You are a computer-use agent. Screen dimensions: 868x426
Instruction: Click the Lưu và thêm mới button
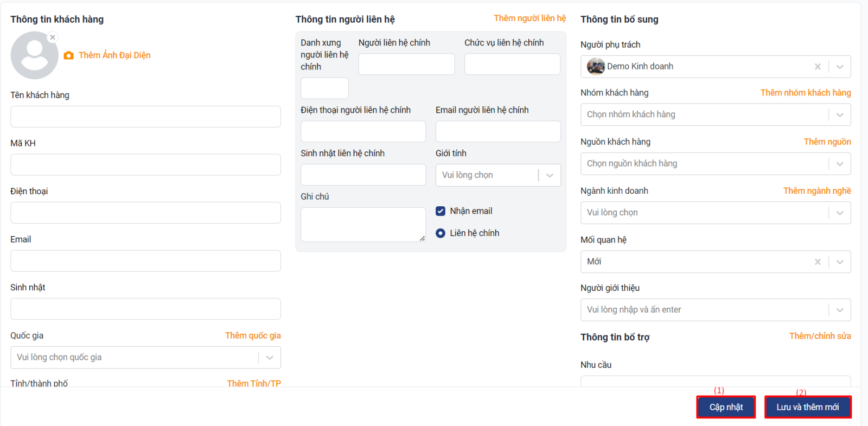pos(807,407)
